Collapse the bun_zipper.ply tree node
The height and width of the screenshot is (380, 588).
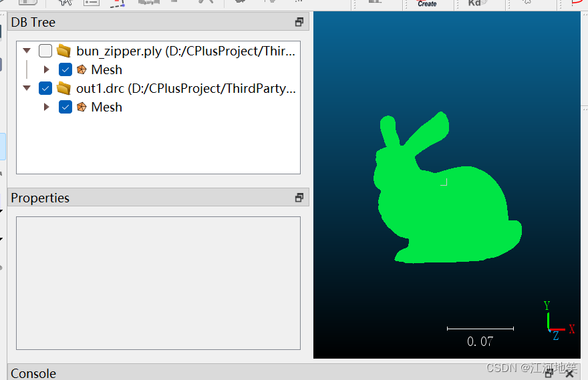tap(27, 51)
